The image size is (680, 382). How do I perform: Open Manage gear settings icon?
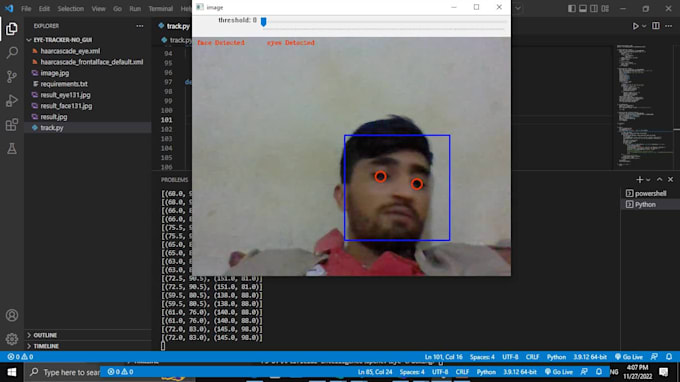pos(12,339)
